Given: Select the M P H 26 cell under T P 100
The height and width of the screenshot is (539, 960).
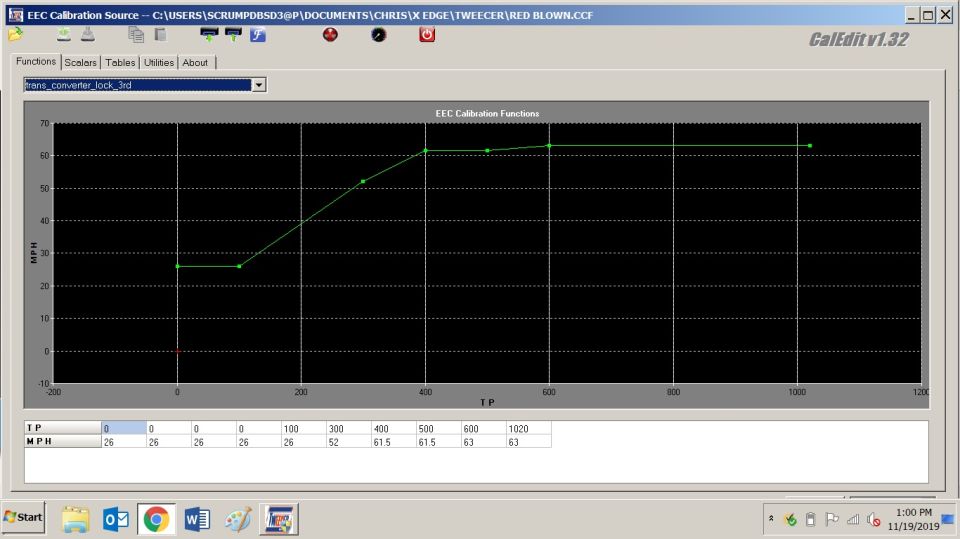Looking at the screenshot, I should 304,442.
